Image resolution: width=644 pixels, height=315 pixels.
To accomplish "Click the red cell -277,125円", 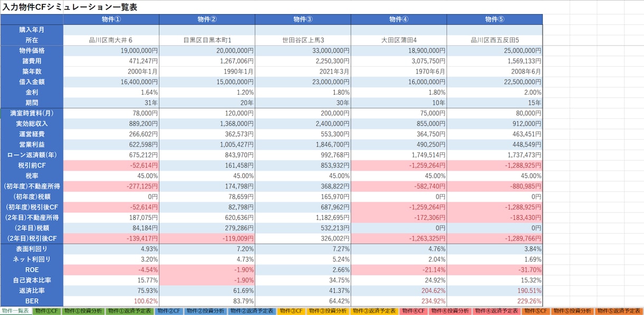I will click(x=111, y=187).
